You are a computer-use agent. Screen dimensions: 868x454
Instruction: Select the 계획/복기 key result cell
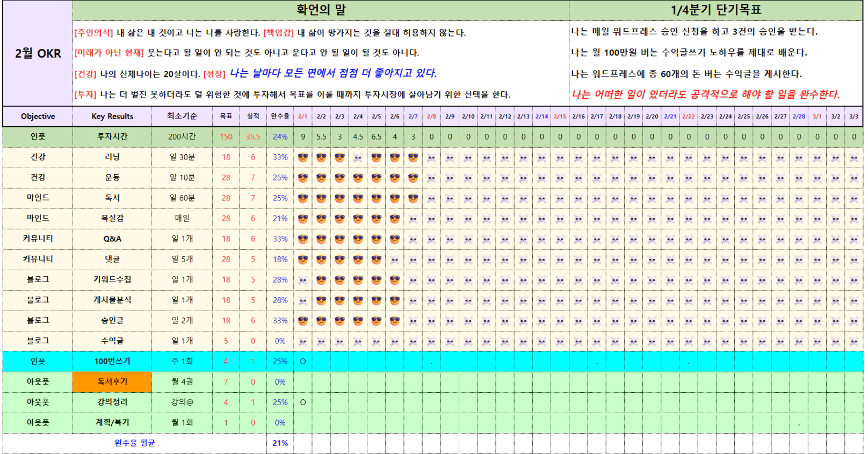[x=112, y=423]
